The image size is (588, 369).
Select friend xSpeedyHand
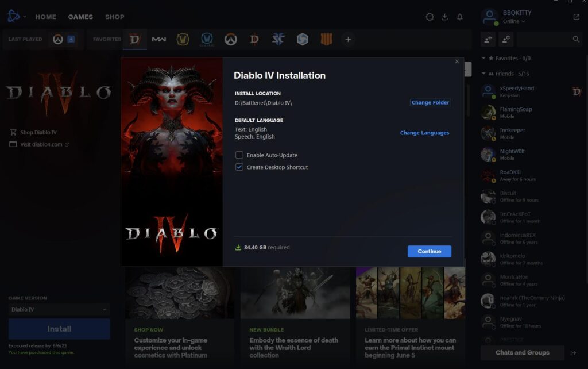coord(531,91)
